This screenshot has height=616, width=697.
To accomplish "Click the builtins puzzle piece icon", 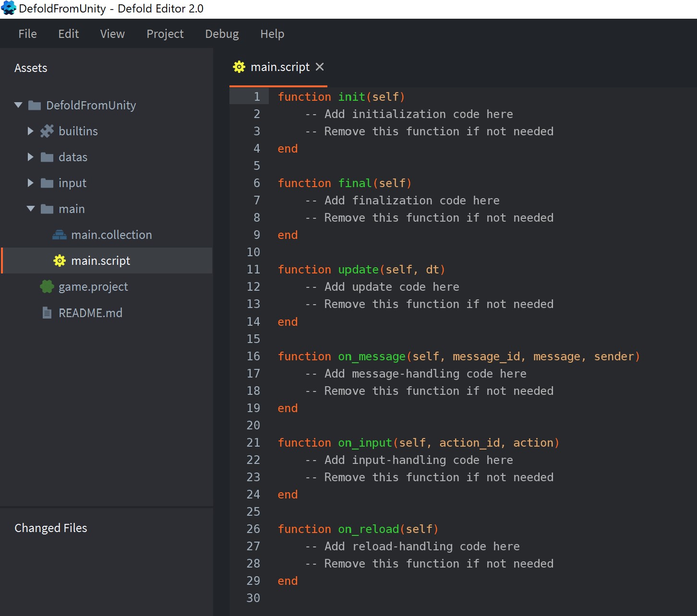I will pos(47,131).
